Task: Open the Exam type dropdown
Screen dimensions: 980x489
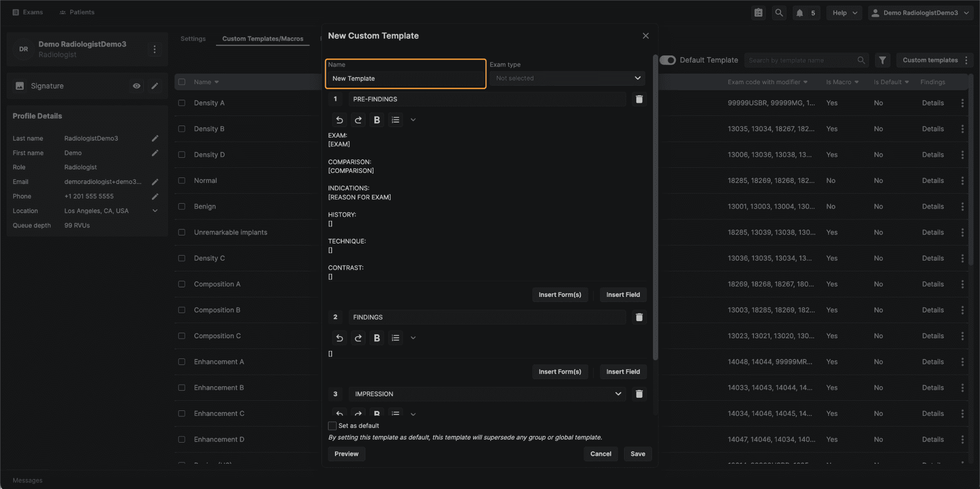Action: pos(567,78)
